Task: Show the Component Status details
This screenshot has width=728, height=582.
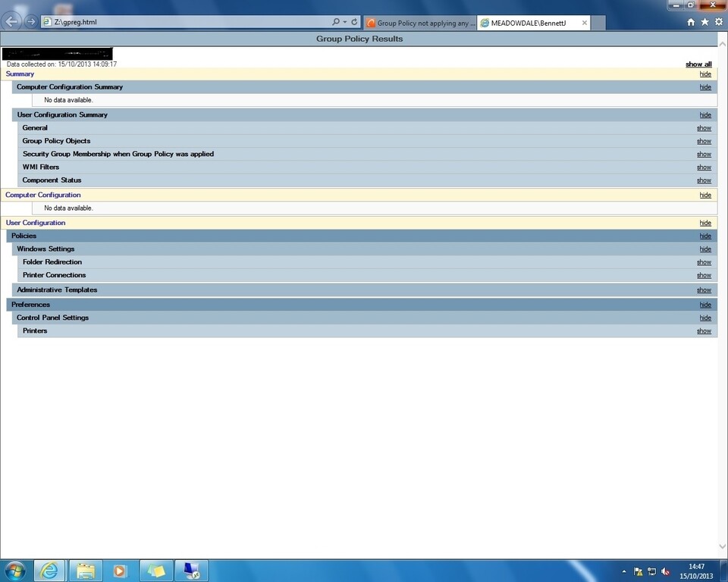Action: tap(704, 180)
